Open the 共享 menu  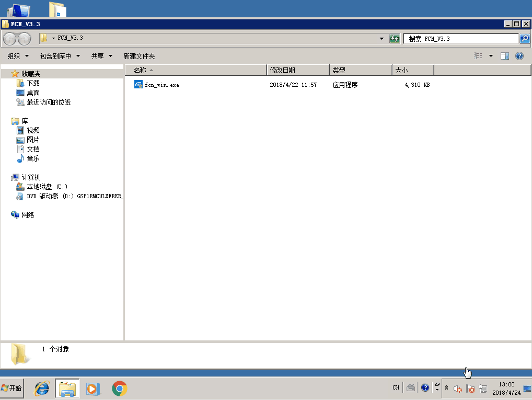click(x=101, y=56)
